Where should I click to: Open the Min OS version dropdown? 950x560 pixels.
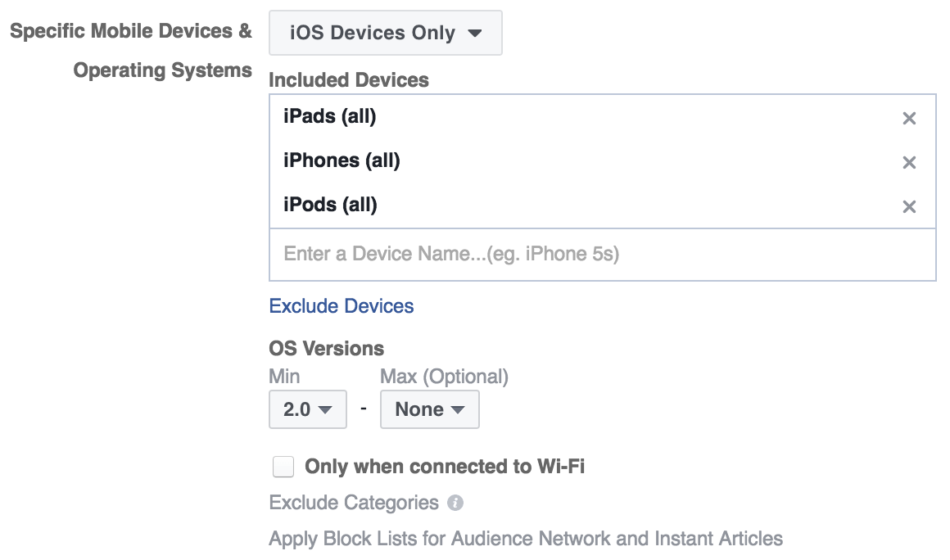pos(308,409)
